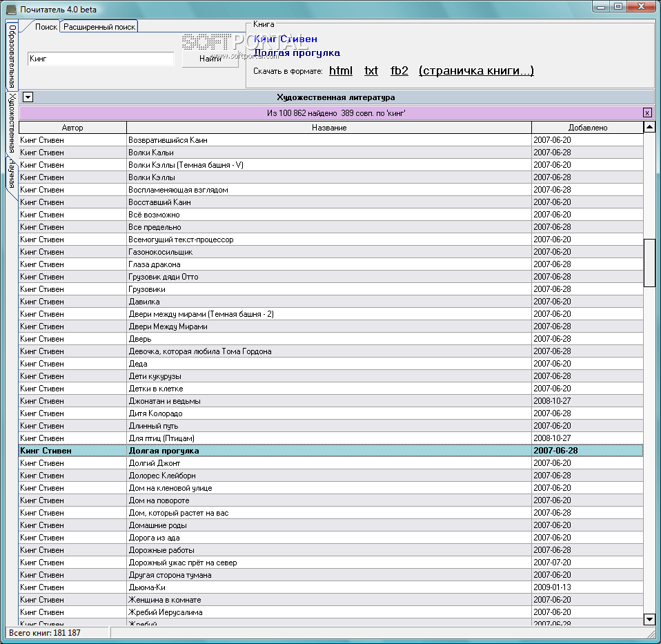661x644 pixels.
Task: Close the search results banner
Action: click(x=647, y=113)
